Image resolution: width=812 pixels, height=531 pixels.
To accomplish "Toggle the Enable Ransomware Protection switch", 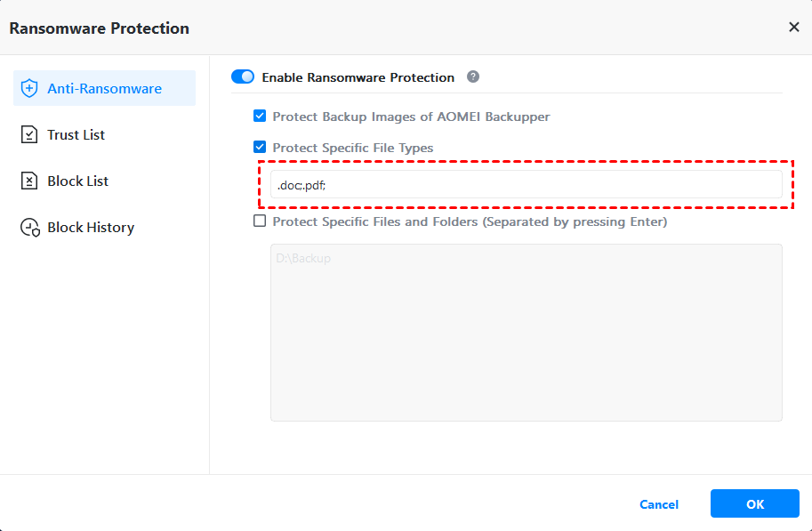I will [x=243, y=77].
